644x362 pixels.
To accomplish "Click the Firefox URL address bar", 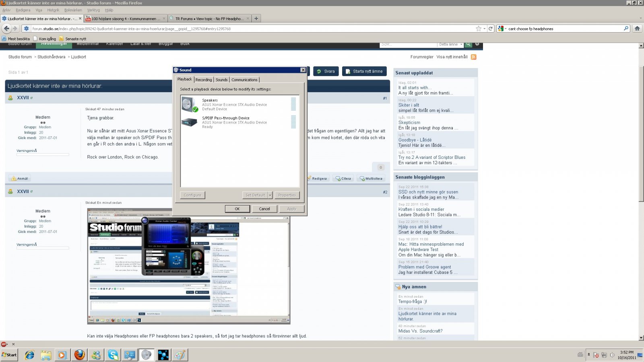I will [253, 29].
